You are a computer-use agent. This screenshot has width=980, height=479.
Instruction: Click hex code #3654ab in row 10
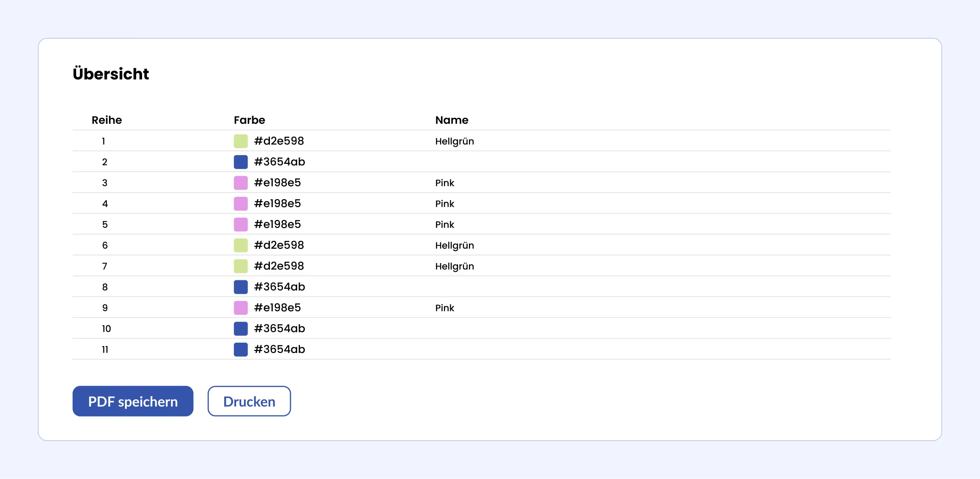point(280,329)
